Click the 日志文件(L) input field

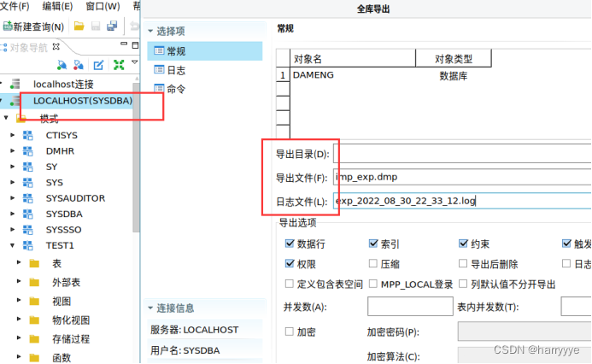coord(462,201)
